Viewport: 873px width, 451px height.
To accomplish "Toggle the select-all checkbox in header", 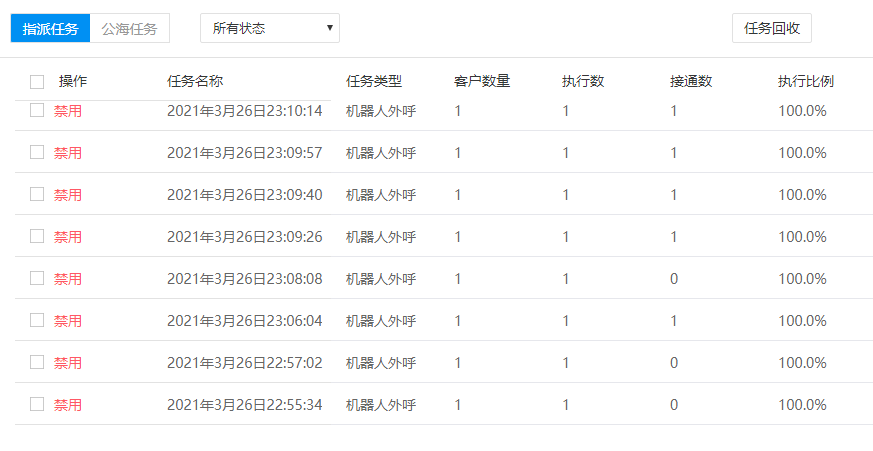I will [37, 82].
